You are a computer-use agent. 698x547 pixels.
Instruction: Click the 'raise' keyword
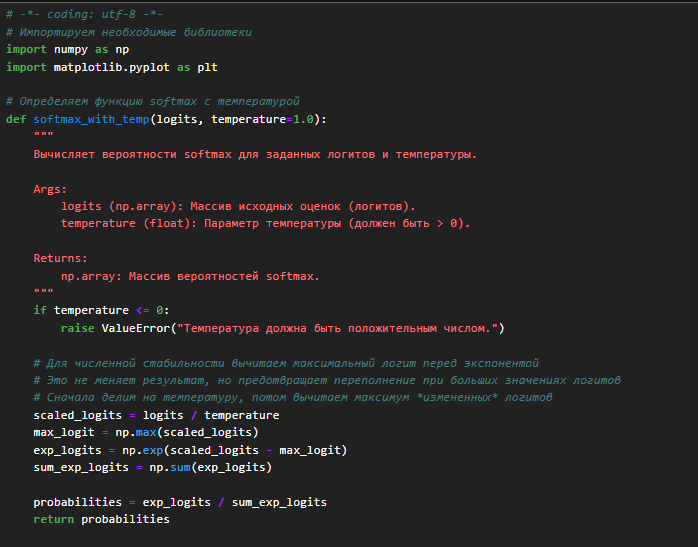pyautogui.click(x=78, y=328)
